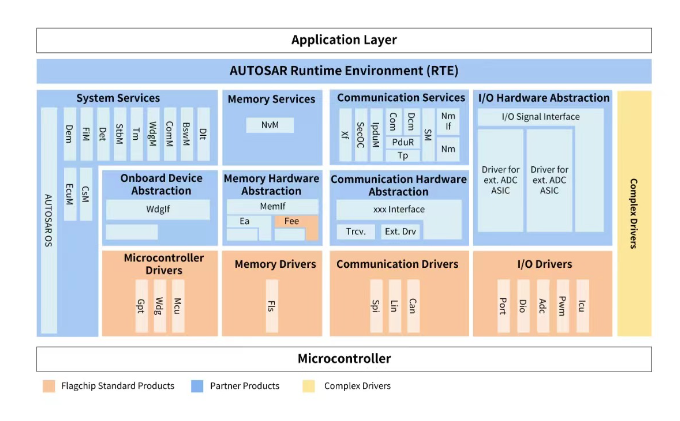The height and width of the screenshot is (421, 680).
Task: Click the Com module block
Action: pyautogui.click(x=393, y=122)
